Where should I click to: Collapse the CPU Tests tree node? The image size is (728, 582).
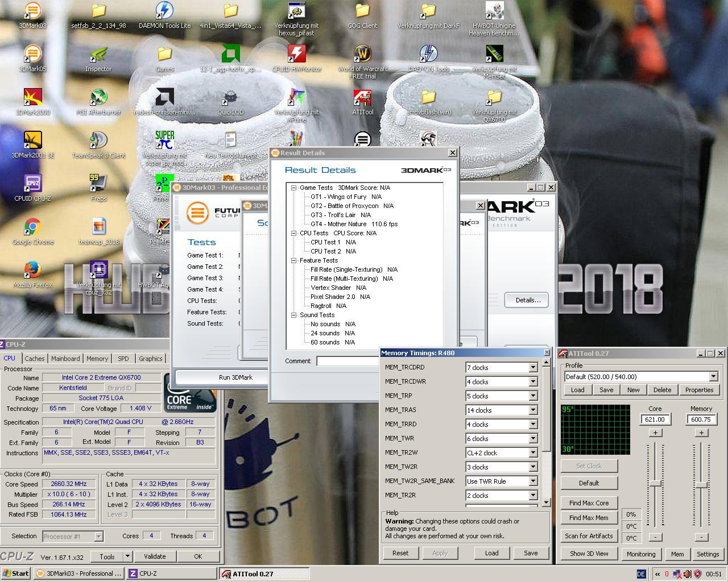pyautogui.click(x=294, y=233)
